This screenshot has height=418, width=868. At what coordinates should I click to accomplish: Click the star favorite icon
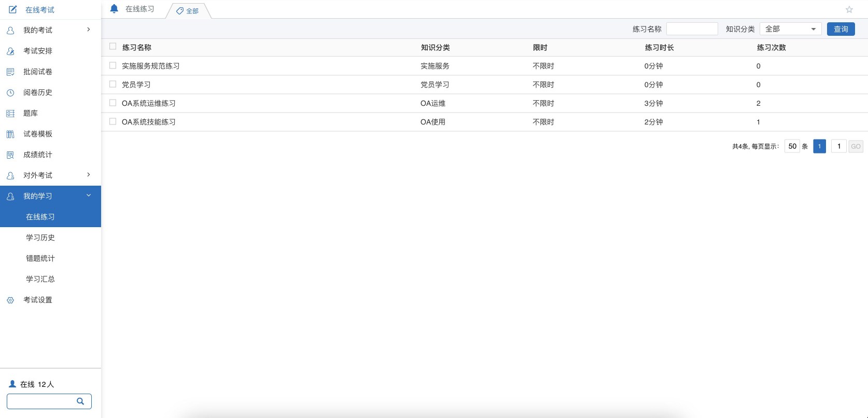click(849, 9)
